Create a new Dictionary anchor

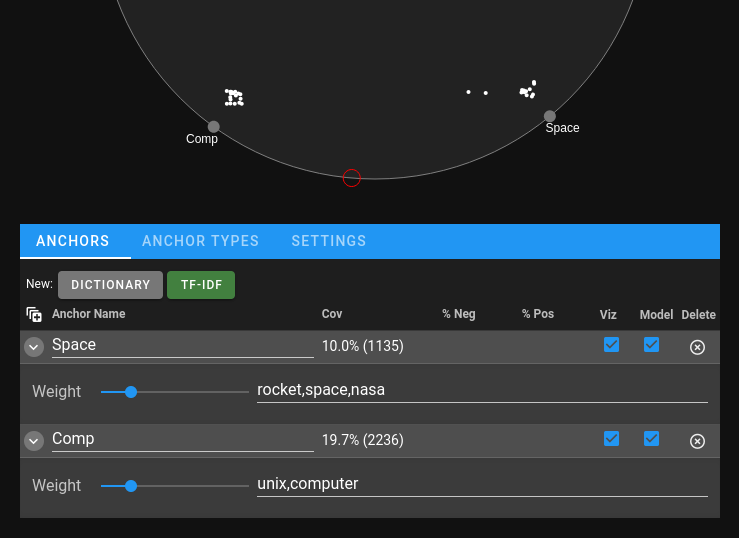pyautogui.click(x=110, y=285)
